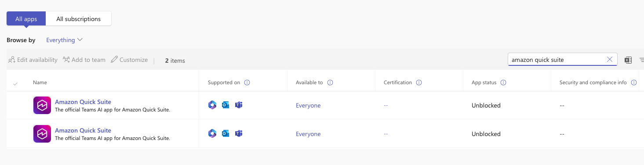644x165 pixels.
Task: Click the Teams icon in the second row
Action: [239, 133]
